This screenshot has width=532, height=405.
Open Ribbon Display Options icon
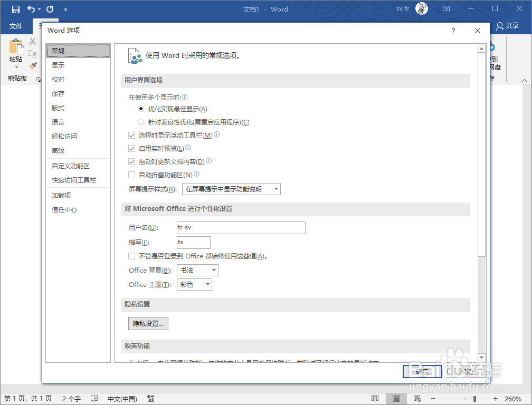[446, 8]
